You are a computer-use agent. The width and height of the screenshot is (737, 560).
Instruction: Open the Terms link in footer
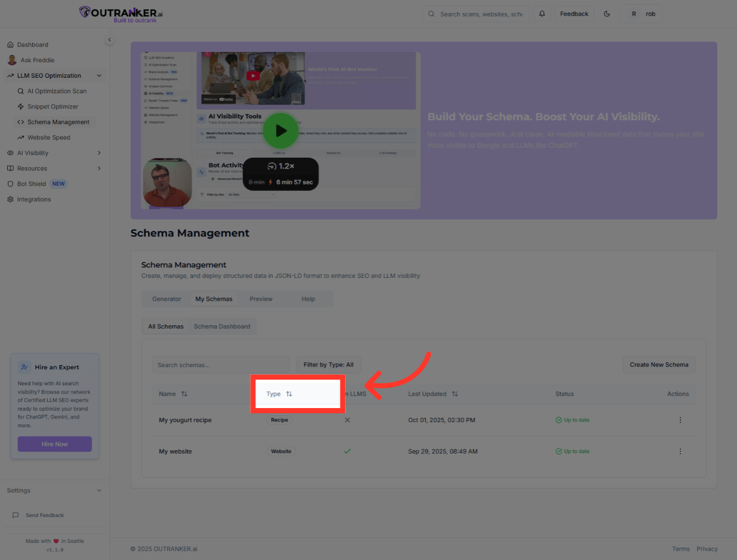tap(681, 549)
